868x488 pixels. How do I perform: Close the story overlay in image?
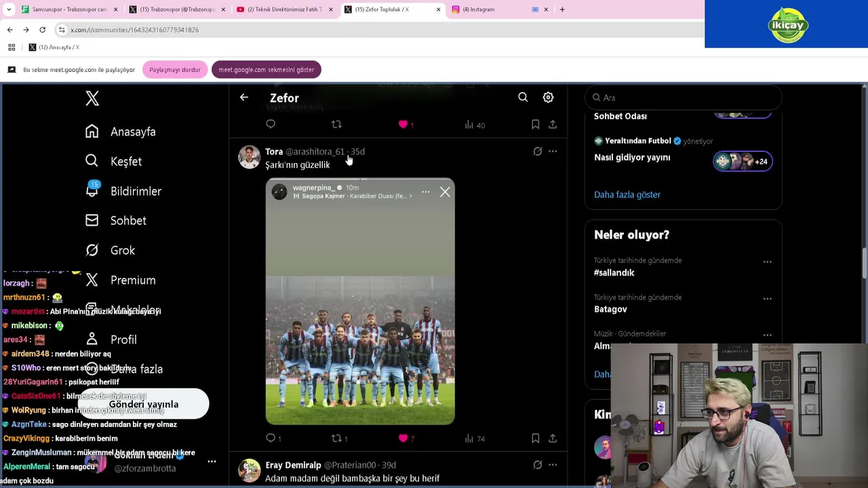click(445, 192)
